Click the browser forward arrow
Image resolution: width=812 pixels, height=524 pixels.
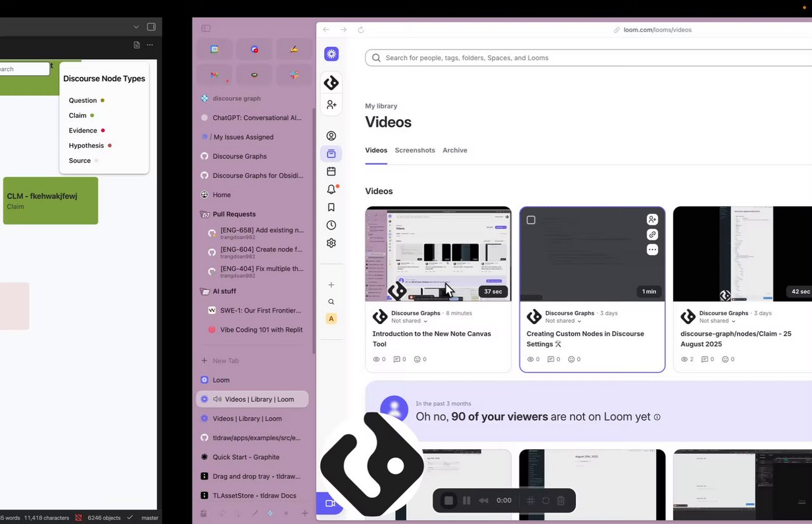343,30
